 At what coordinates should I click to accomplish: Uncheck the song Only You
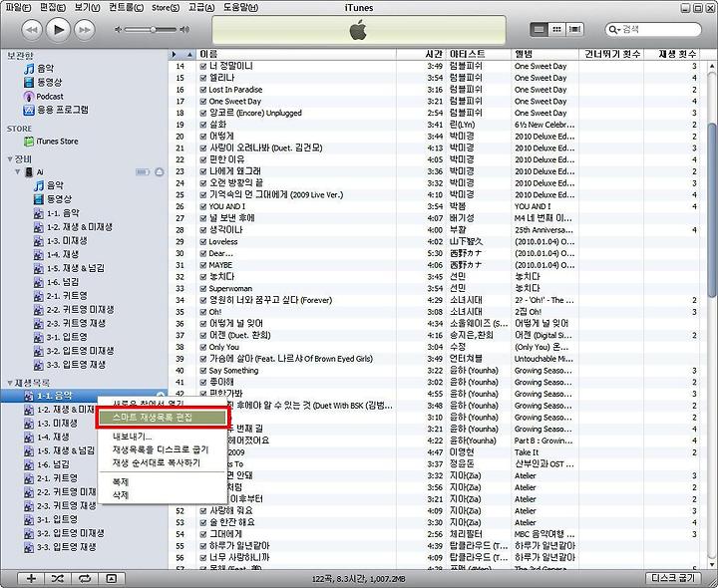[x=203, y=347]
